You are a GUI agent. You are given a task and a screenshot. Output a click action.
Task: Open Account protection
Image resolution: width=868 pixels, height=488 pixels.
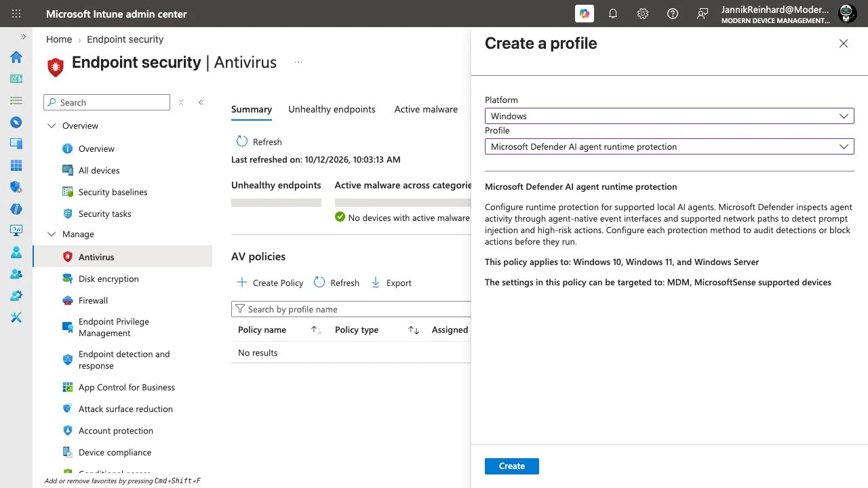(116, 430)
